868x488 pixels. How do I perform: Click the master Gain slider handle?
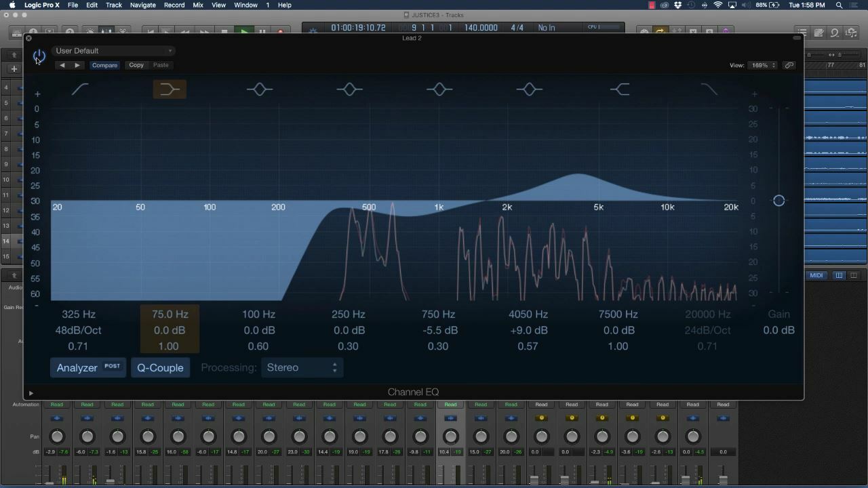pyautogui.click(x=778, y=201)
